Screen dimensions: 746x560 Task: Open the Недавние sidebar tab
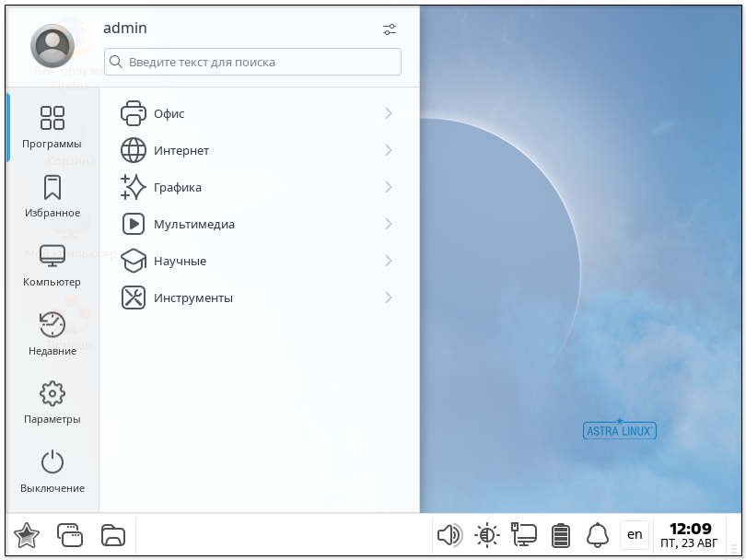pos(52,334)
